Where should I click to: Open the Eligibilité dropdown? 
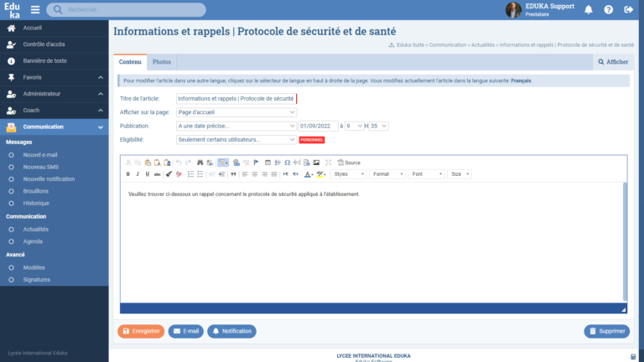pyautogui.click(x=236, y=139)
